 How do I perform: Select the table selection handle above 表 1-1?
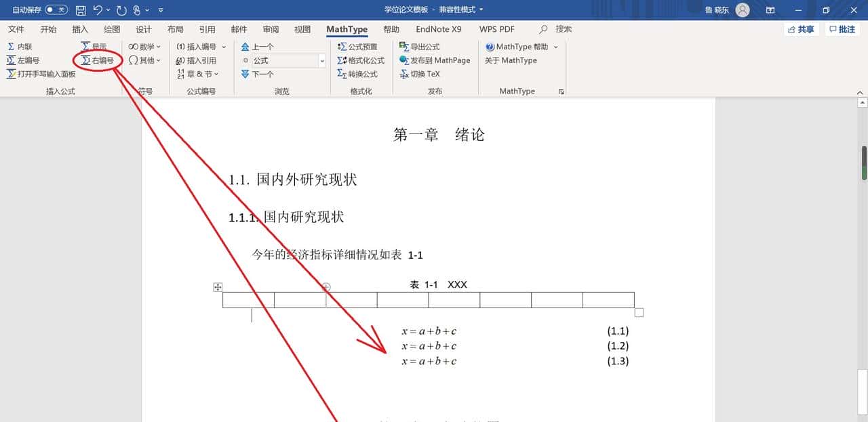[217, 287]
